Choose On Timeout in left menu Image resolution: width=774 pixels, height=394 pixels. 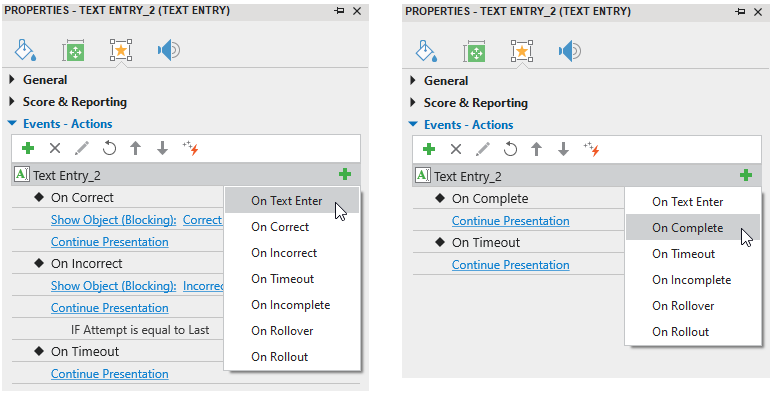pos(292,278)
